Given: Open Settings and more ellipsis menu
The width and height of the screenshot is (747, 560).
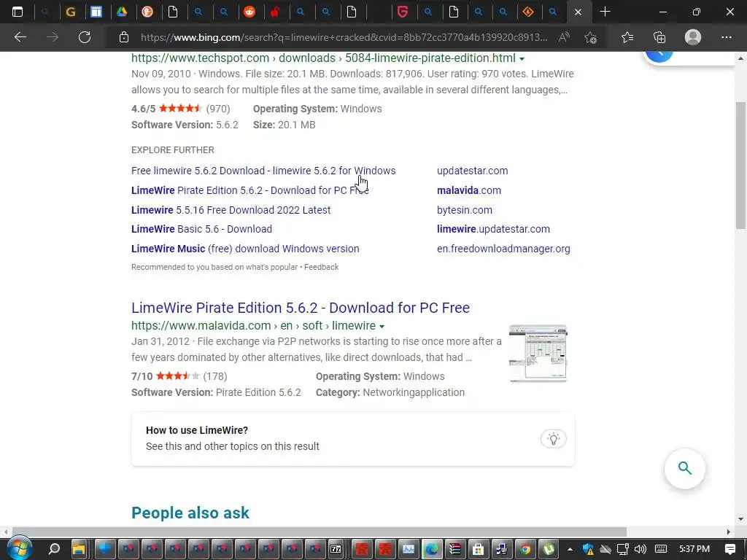Looking at the screenshot, I should coord(726,37).
